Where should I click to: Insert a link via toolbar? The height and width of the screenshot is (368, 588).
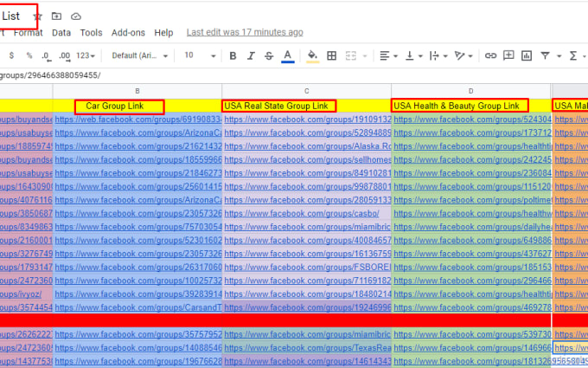[490, 56]
